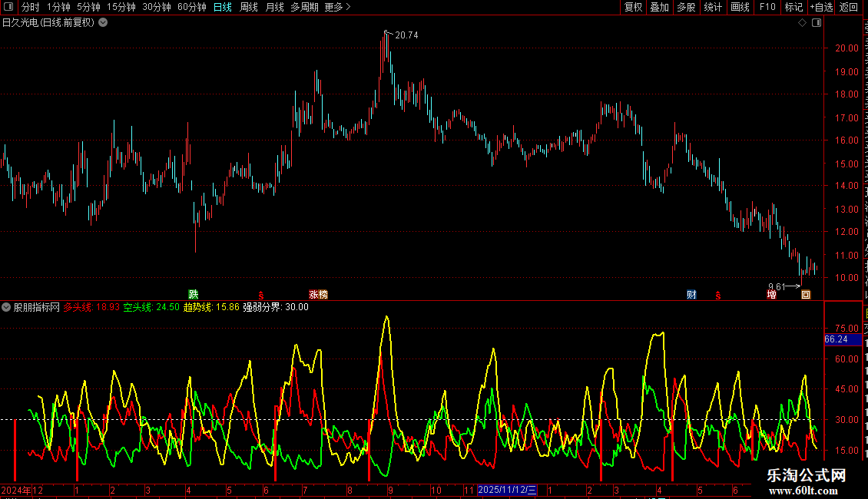Click the green 空头线: 24.50 label

coord(151,307)
